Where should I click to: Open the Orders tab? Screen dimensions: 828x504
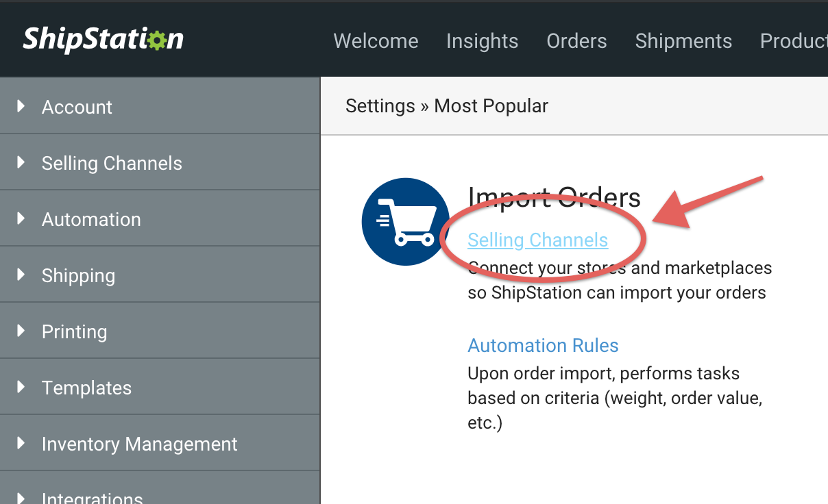pyautogui.click(x=576, y=41)
